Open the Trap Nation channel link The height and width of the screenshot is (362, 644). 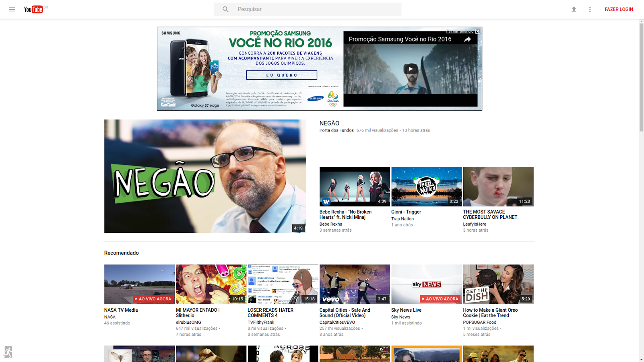point(402,219)
